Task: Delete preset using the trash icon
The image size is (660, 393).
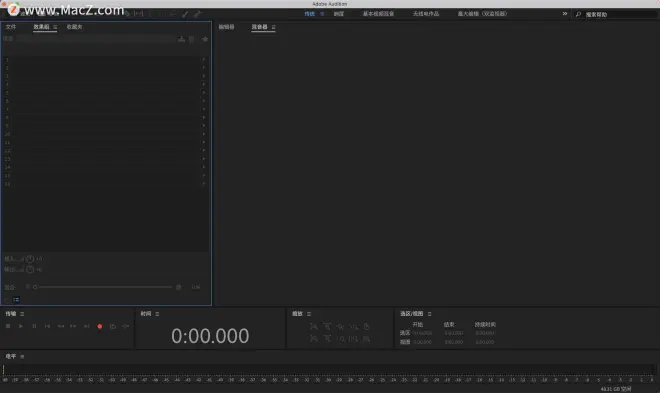Action: (x=192, y=39)
